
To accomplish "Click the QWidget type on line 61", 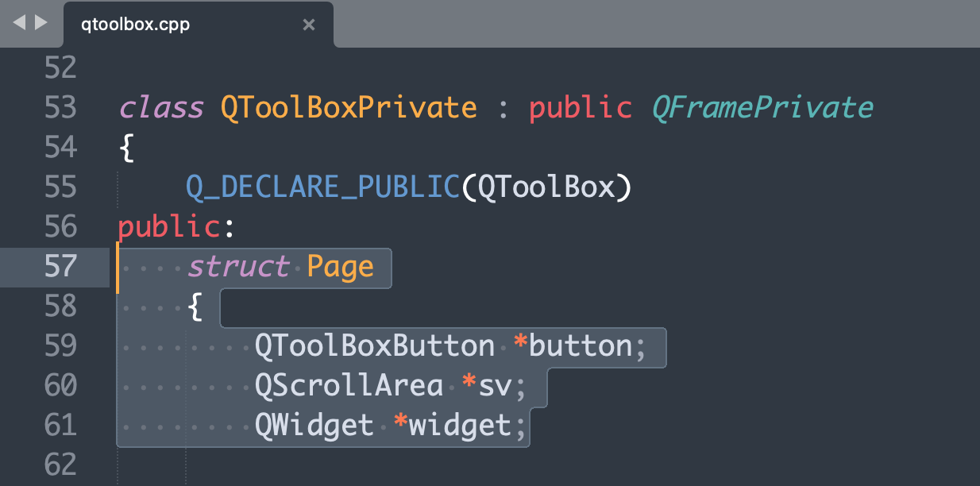I will (314, 425).
